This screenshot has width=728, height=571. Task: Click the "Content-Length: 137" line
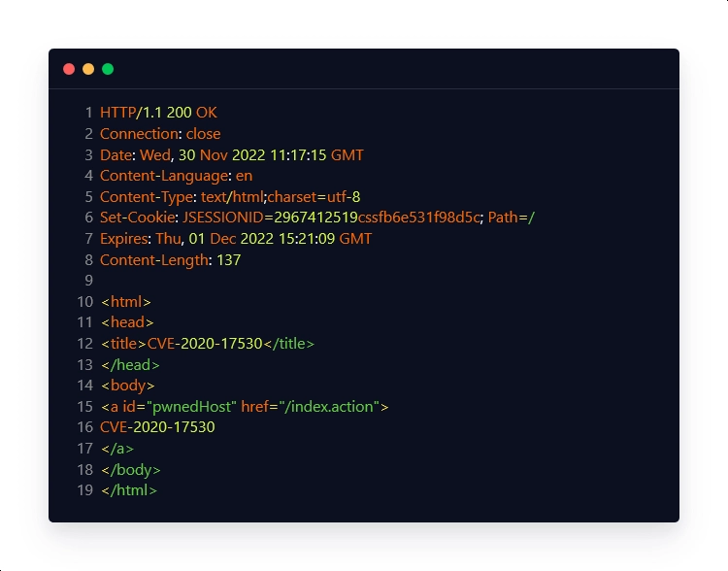click(170, 260)
